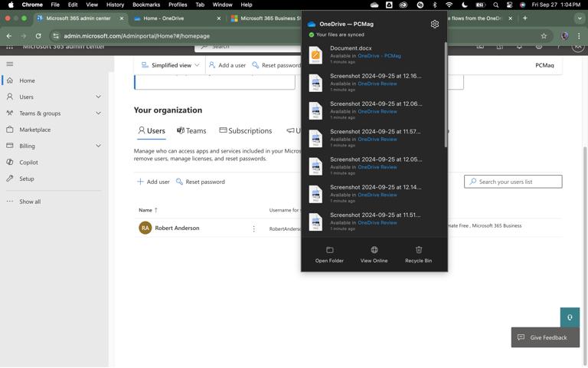Click Billing card icon in sidebar
The image size is (588, 368).
coord(10,146)
